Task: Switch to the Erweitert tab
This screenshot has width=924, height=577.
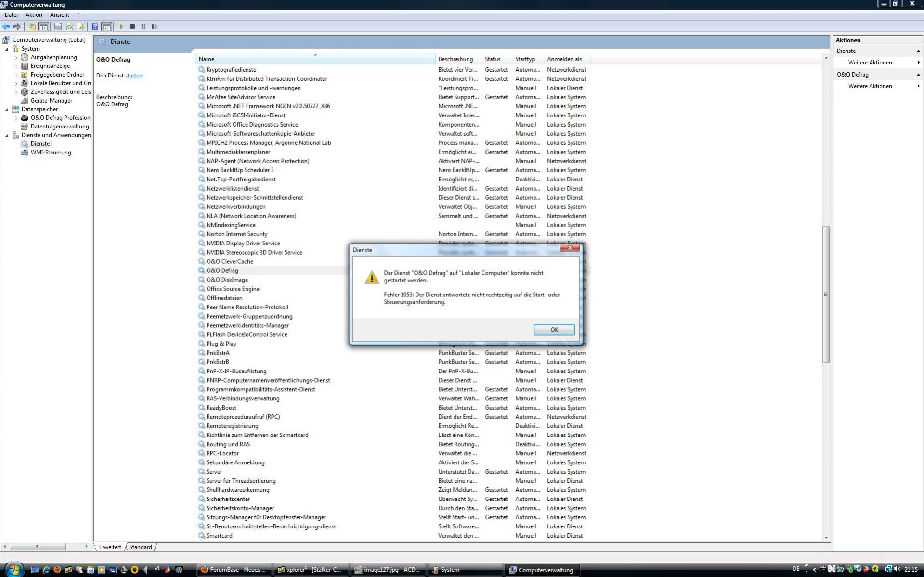Action: [x=110, y=547]
